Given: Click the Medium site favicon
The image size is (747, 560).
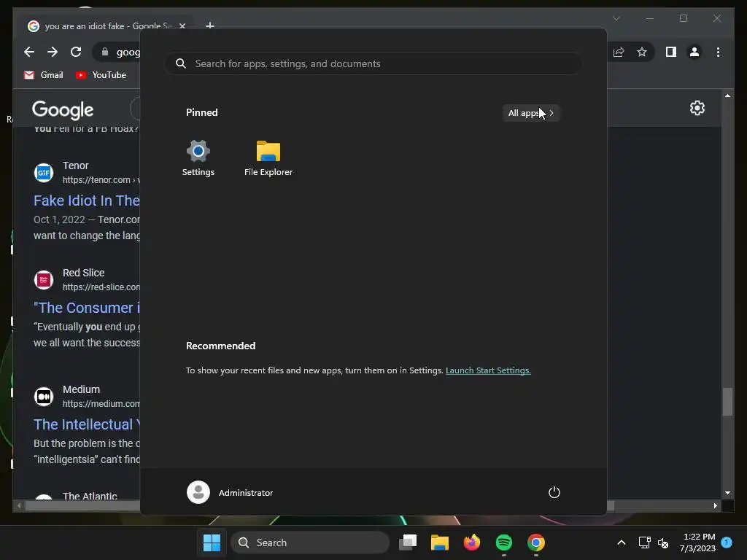Looking at the screenshot, I should (43, 396).
